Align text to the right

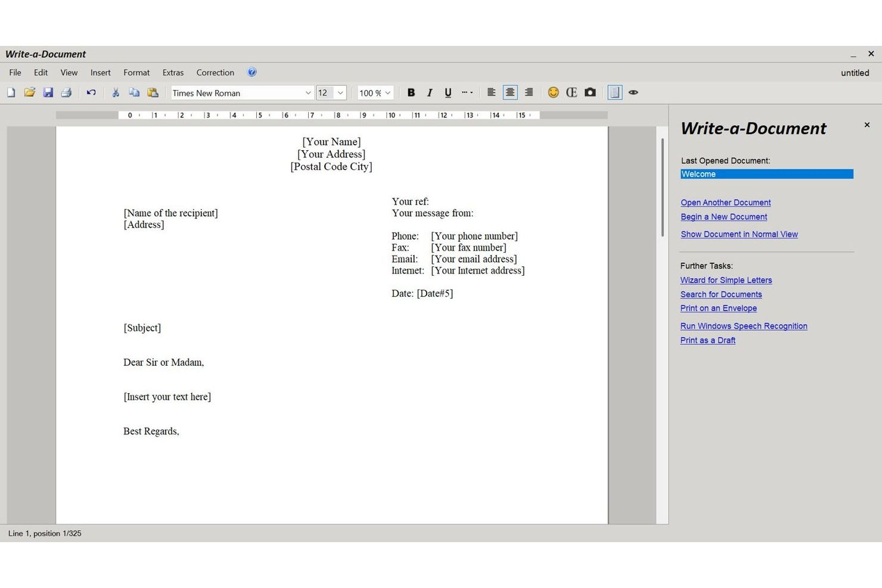529,92
